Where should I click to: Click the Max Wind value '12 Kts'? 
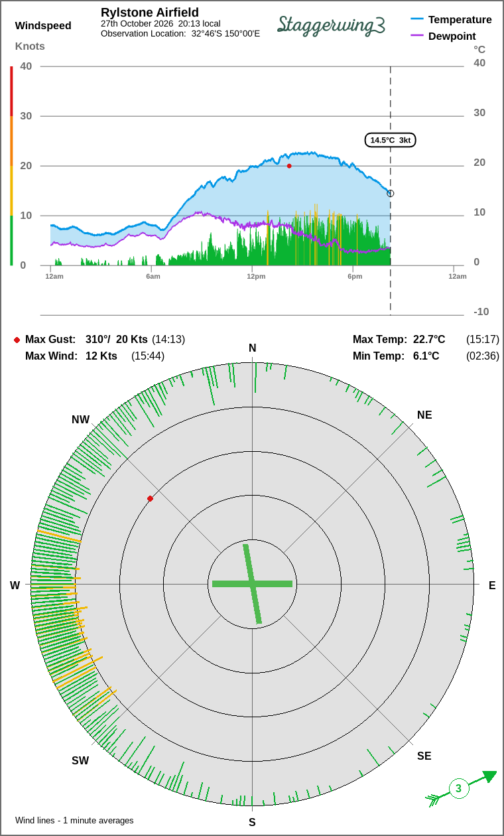pyautogui.click(x=101, y=356)
